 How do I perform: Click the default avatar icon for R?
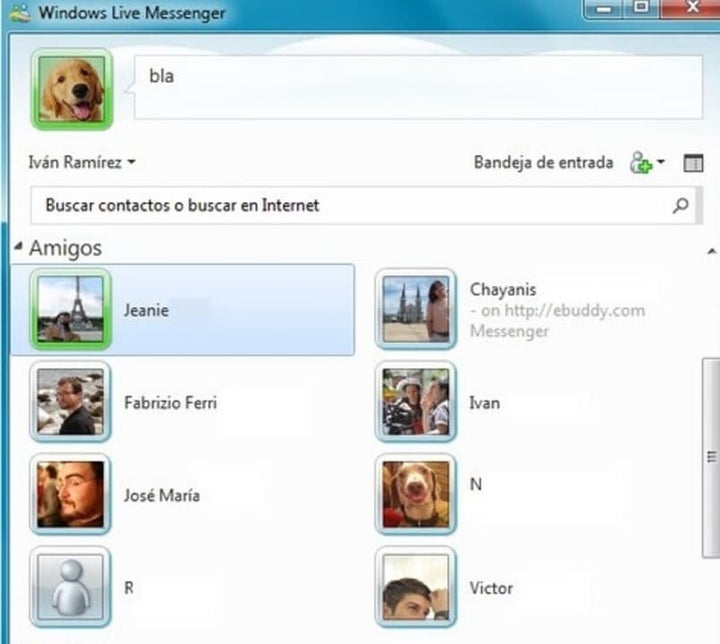(70, 586)
